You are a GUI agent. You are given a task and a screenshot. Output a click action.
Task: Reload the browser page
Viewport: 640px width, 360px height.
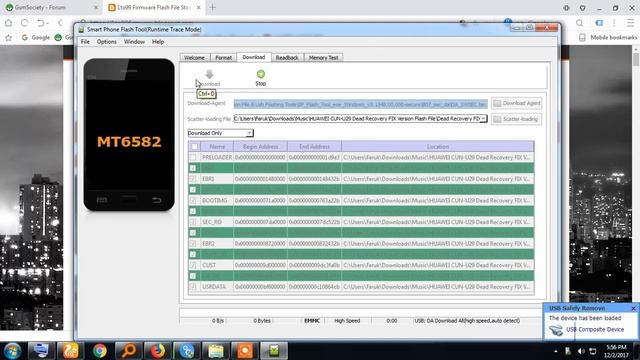tap(24, 23)
